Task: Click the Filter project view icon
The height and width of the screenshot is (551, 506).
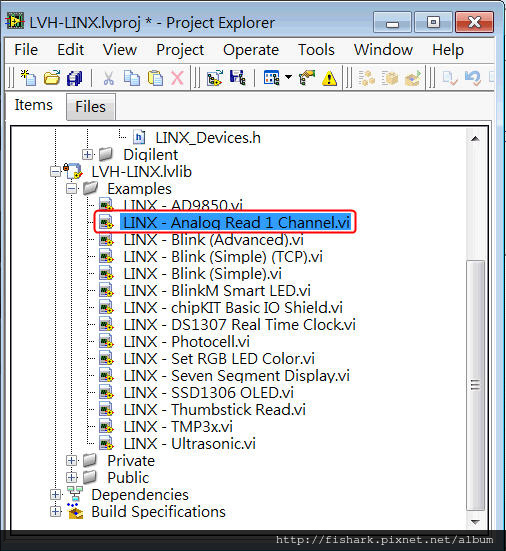Action: click(x=272, y=78)
